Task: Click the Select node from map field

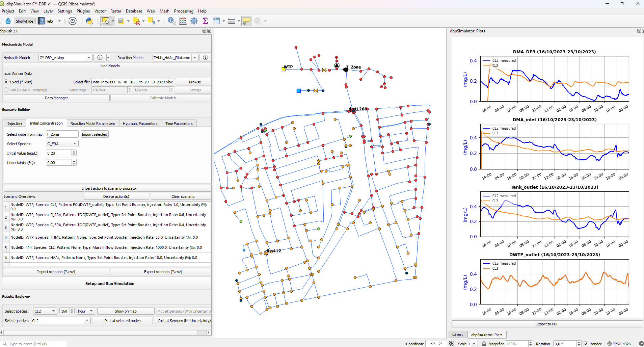Action: (62, 134)
